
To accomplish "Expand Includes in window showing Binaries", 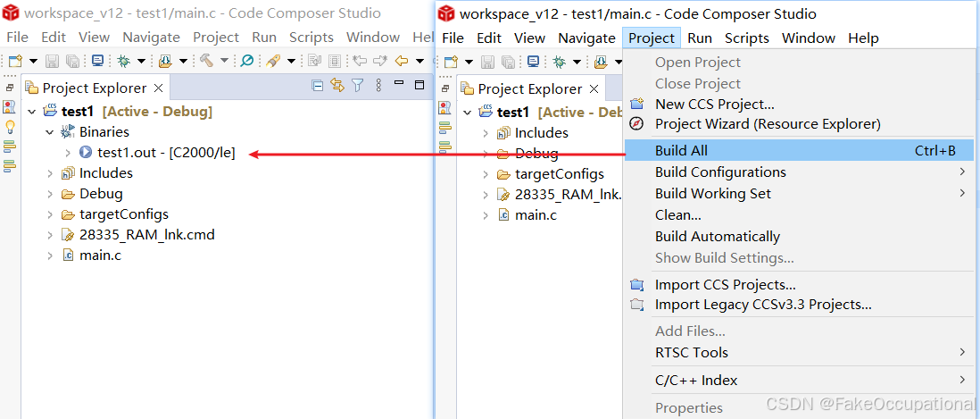I will (x=50, y=173).
